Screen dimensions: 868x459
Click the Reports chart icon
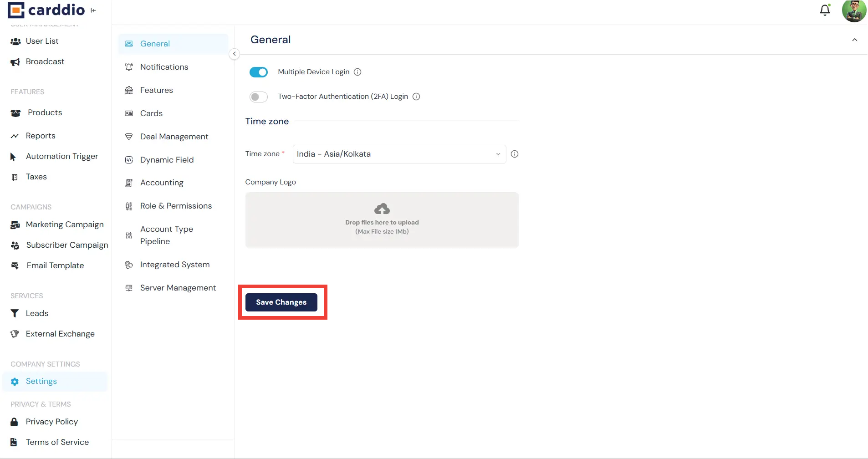[x=14, y=135]
